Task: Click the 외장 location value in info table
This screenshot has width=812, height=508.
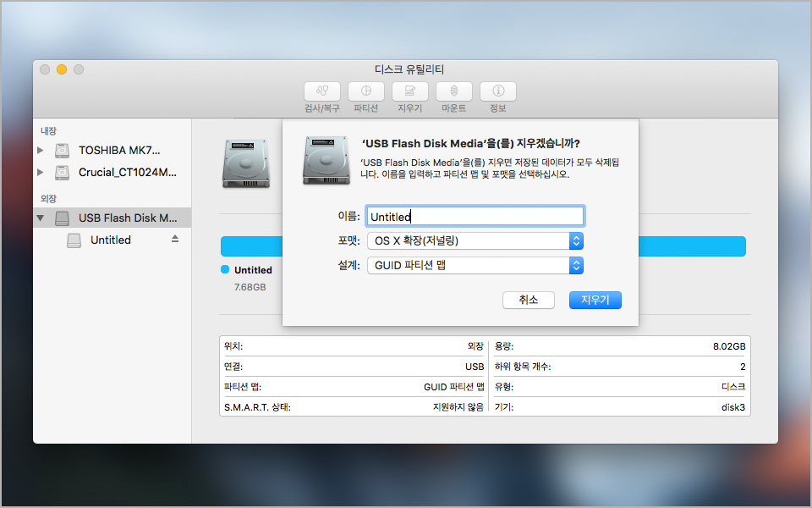Action: click(x=475, y=346)
